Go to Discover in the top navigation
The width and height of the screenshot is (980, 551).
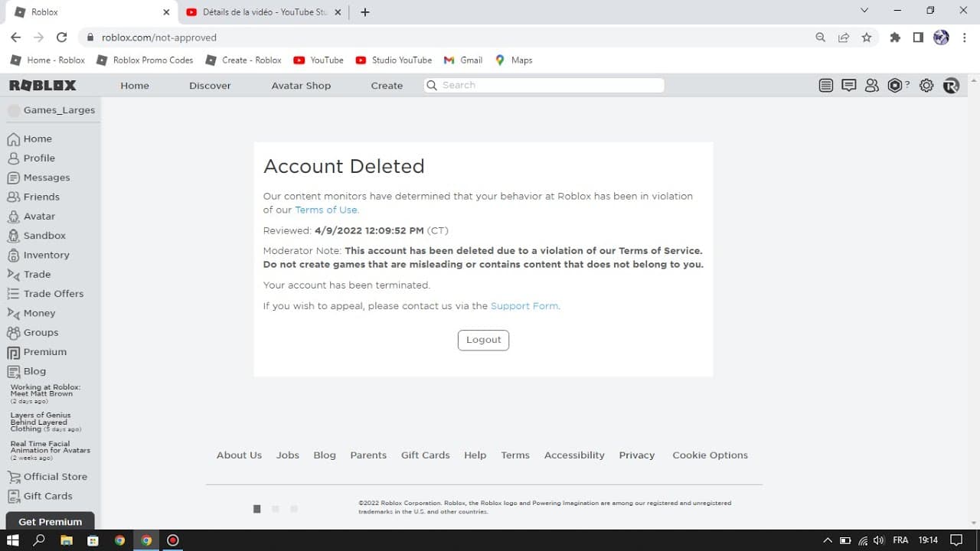click(210, 86)
